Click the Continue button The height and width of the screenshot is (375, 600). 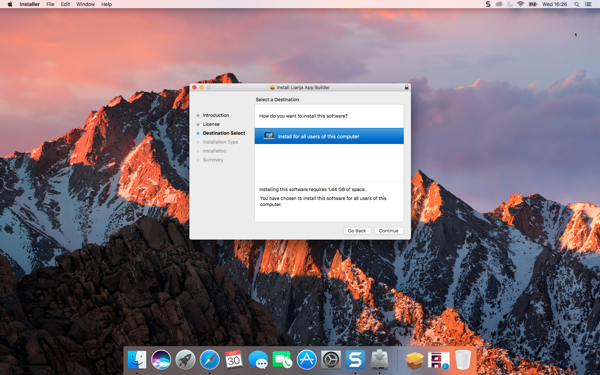click(388, 231)
